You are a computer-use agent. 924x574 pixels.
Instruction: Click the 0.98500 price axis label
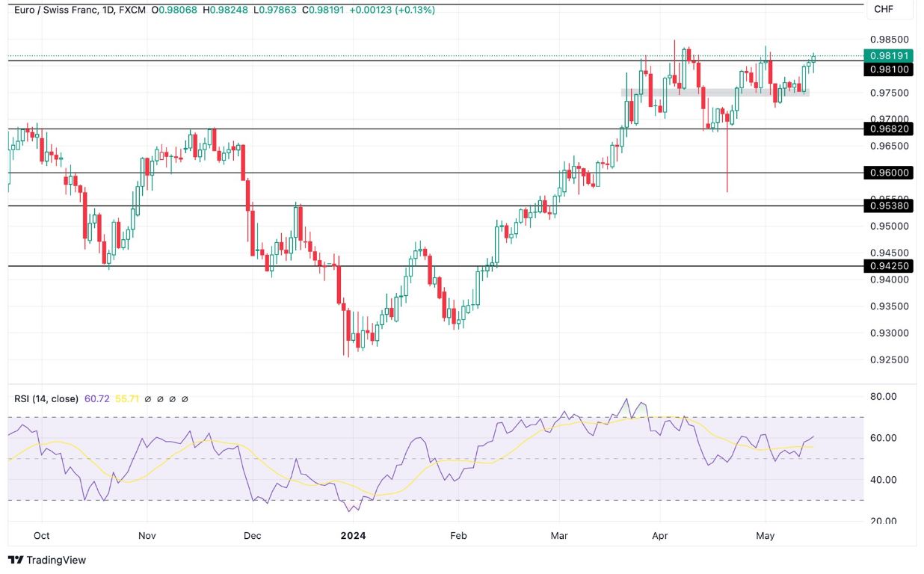[890, 40]
